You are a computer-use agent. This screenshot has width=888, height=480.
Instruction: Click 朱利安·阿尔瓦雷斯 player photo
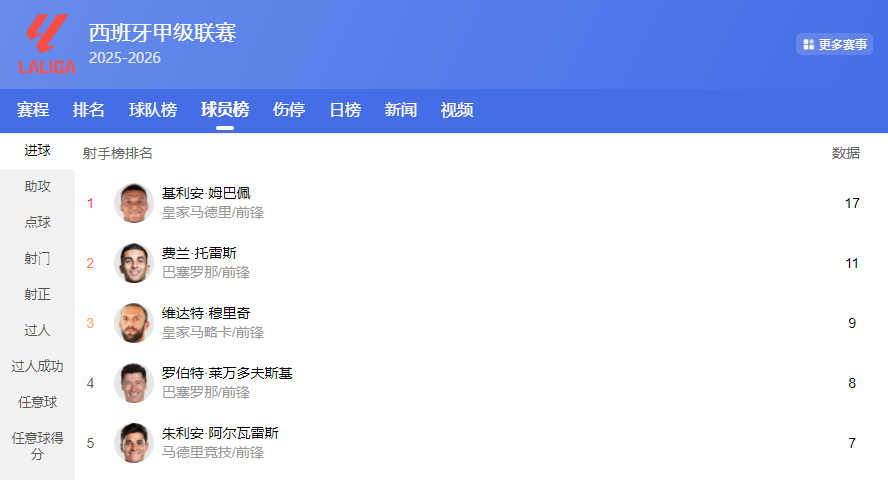[134, 443]
